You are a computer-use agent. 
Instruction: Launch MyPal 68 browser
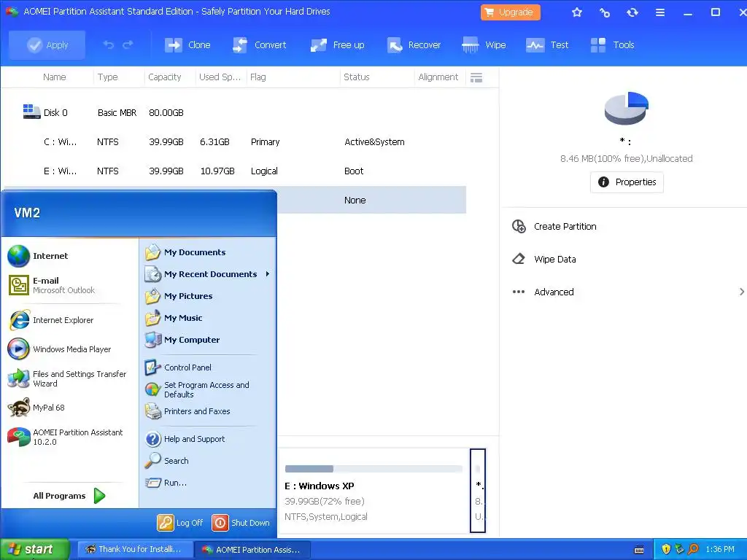pyautogui.click(x=36, y=408)
